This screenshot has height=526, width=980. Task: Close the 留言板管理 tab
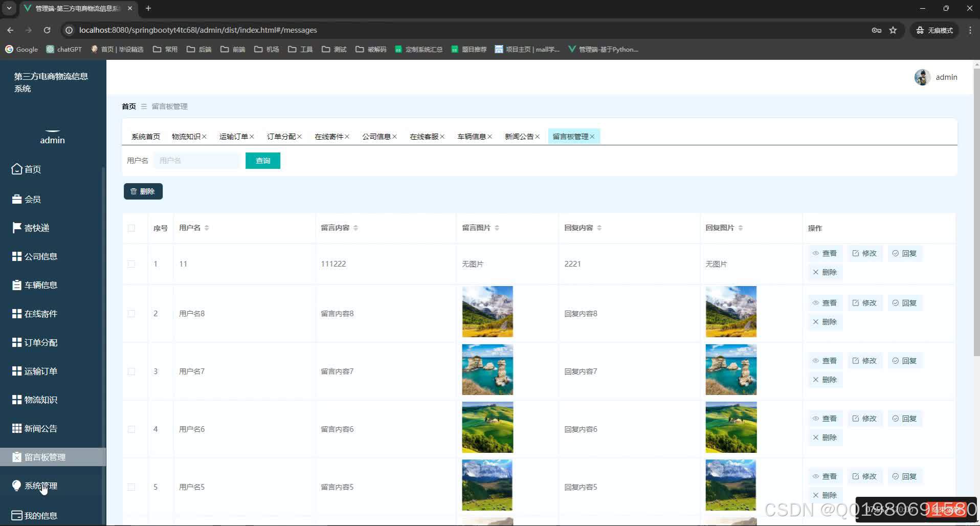point(592,137)
